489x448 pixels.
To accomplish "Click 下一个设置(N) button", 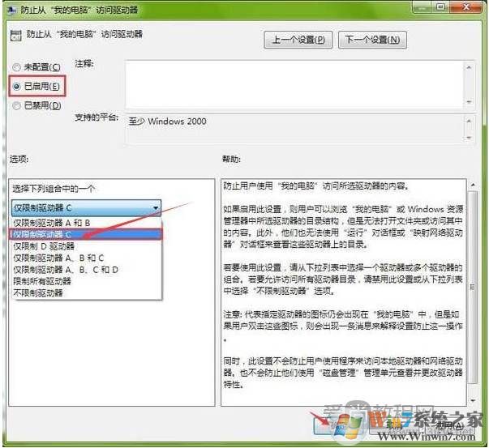I will tap(372, 40).
